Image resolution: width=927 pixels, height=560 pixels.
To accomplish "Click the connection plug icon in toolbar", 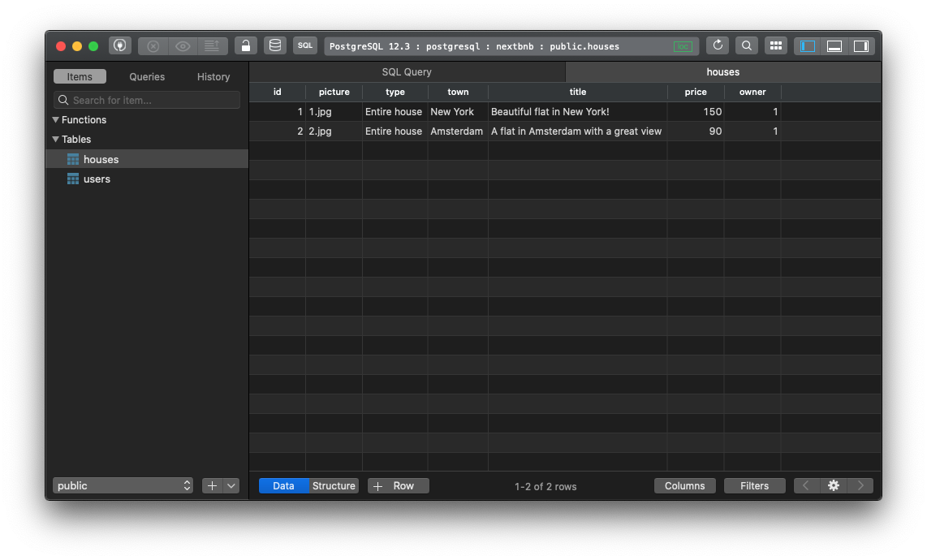I will click(120, 46).
